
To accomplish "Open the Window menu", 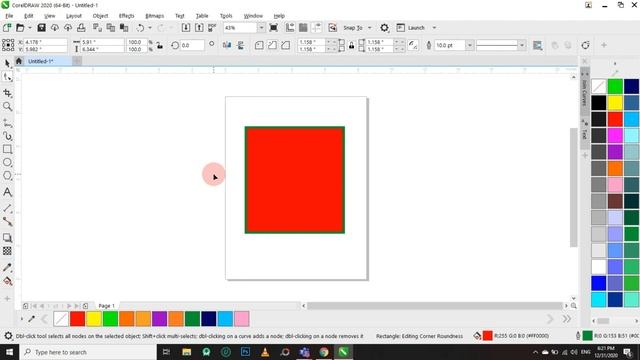I will (253, 16).
